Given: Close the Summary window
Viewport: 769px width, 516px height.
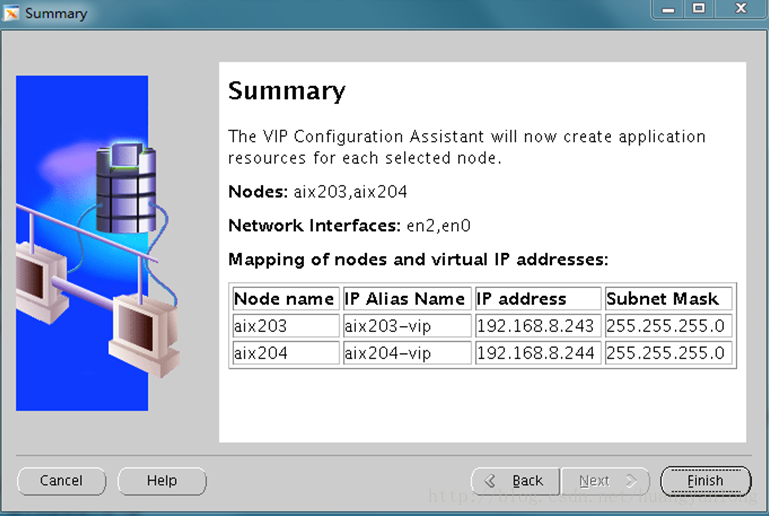Looking at the screenshot, I should point(741,9).
